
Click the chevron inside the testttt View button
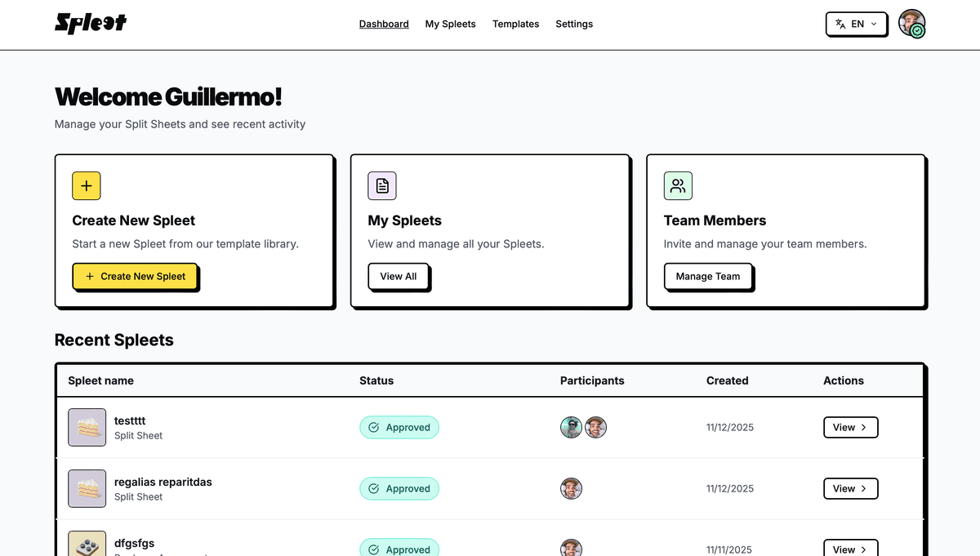click(865, 427)
